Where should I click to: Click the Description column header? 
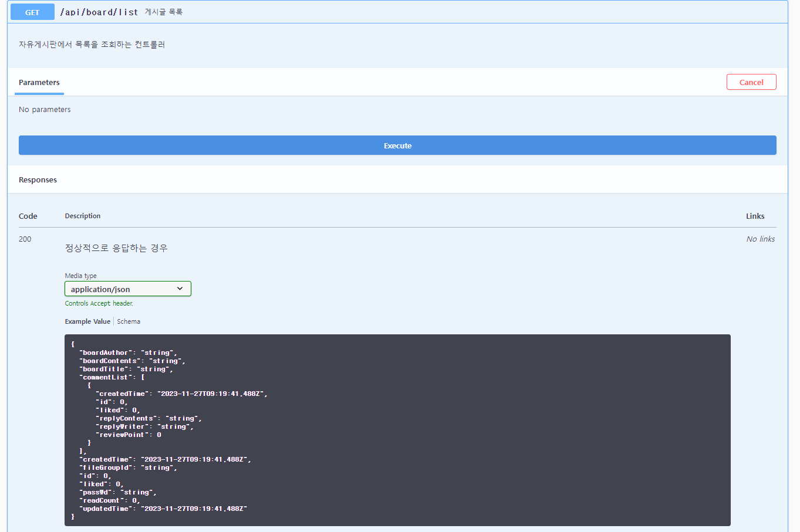83,216
